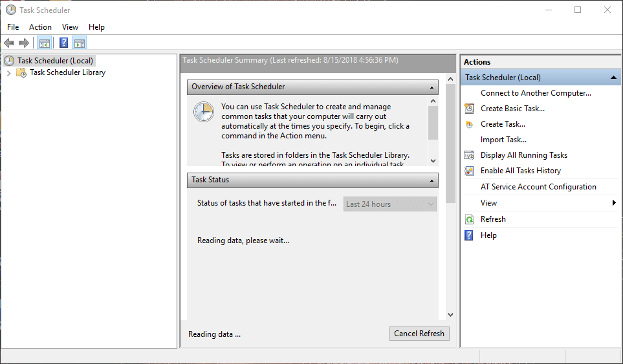Click the Cancel Refresh button
Screen dimensions: 623x364
tap(419, 334)
